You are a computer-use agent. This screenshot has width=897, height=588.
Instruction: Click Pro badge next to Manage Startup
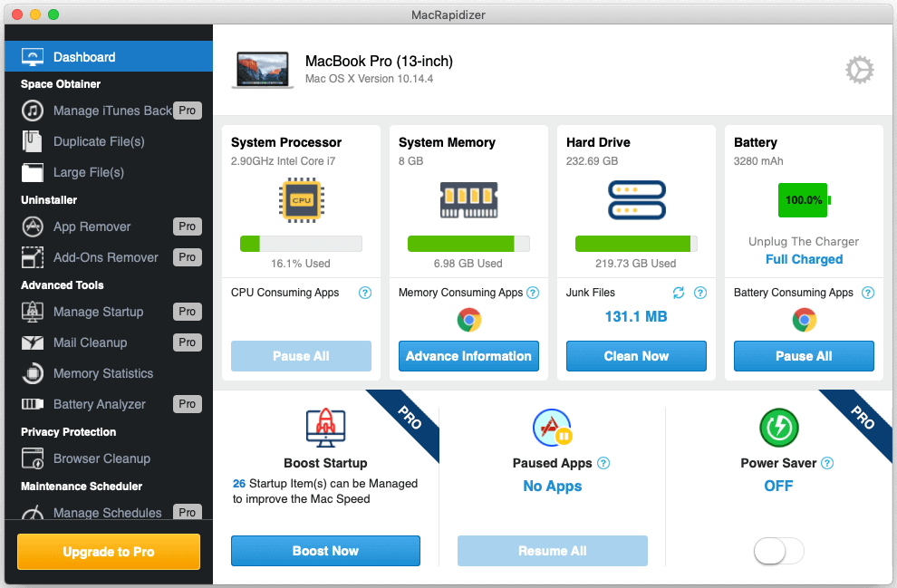[187, 312]
